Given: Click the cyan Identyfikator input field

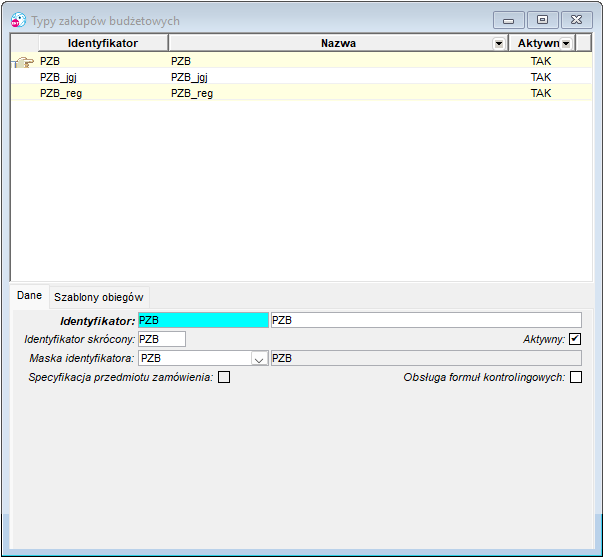Looking at the screenshot, I should [203, 320].
